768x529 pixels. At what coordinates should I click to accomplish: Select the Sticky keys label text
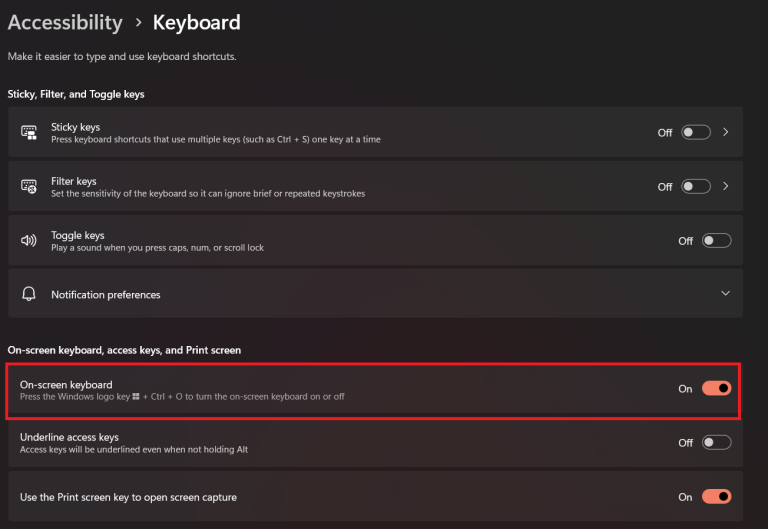75,127
